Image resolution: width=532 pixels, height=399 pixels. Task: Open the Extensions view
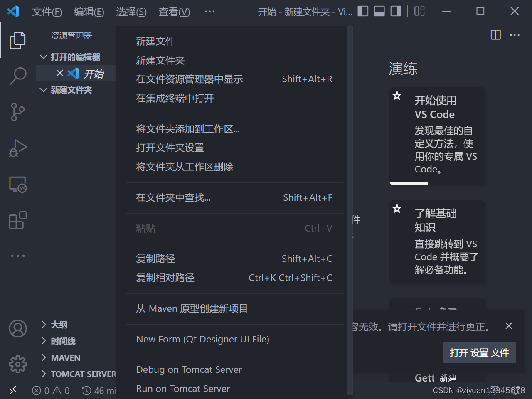pos(17,220)
